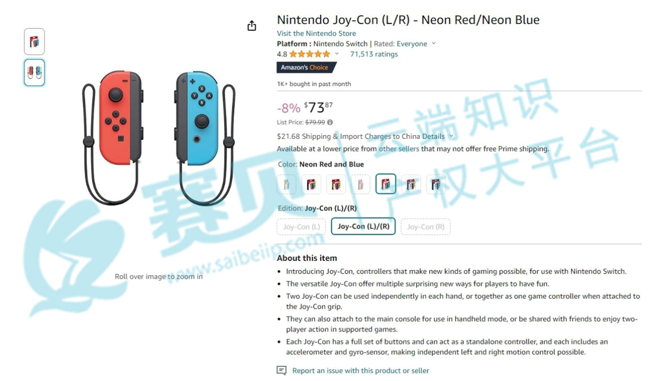Click the share icon above product image
Screen dimensions: 649x381
click(x=252, y=26)
